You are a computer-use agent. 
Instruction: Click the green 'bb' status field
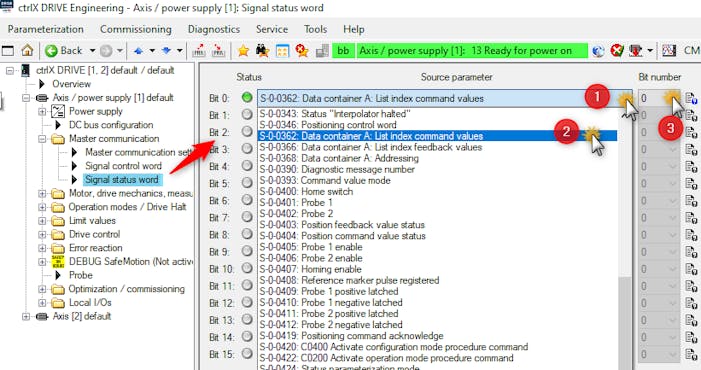pyautogui.click(x=343, y=51)
